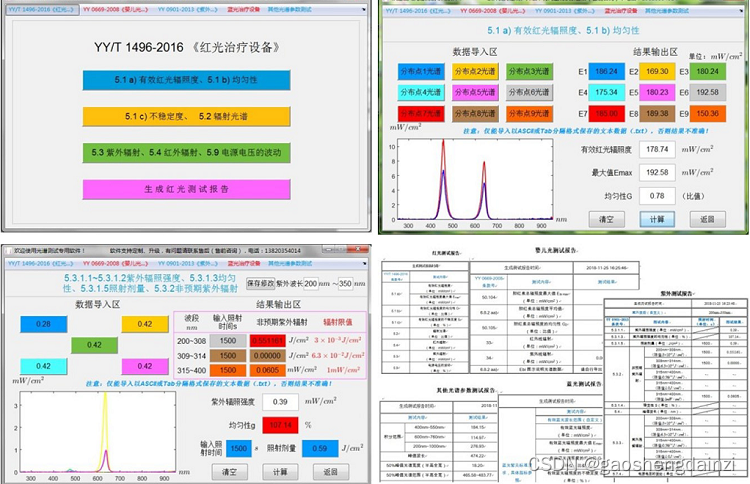Import spectrum with '分布点4光谱' button
The height and width of the screenshot is (484, 750).
420,92
